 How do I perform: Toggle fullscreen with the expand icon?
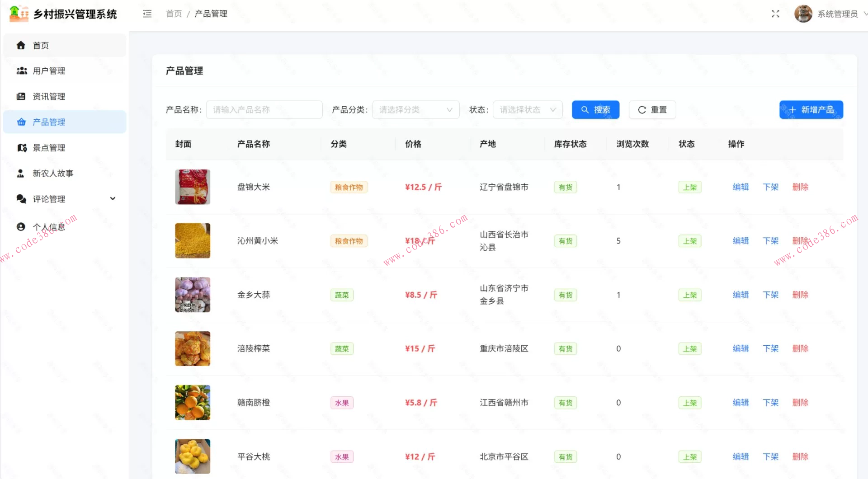pos(775,14)
